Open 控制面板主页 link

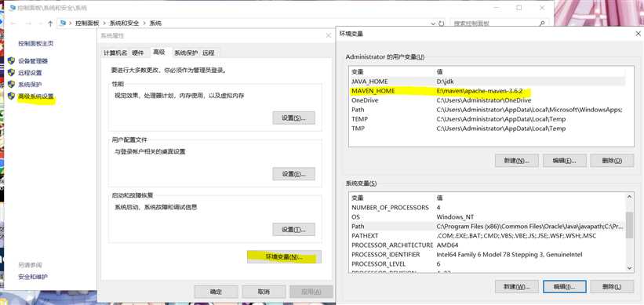pyautogui.click(x=36, y=43)
